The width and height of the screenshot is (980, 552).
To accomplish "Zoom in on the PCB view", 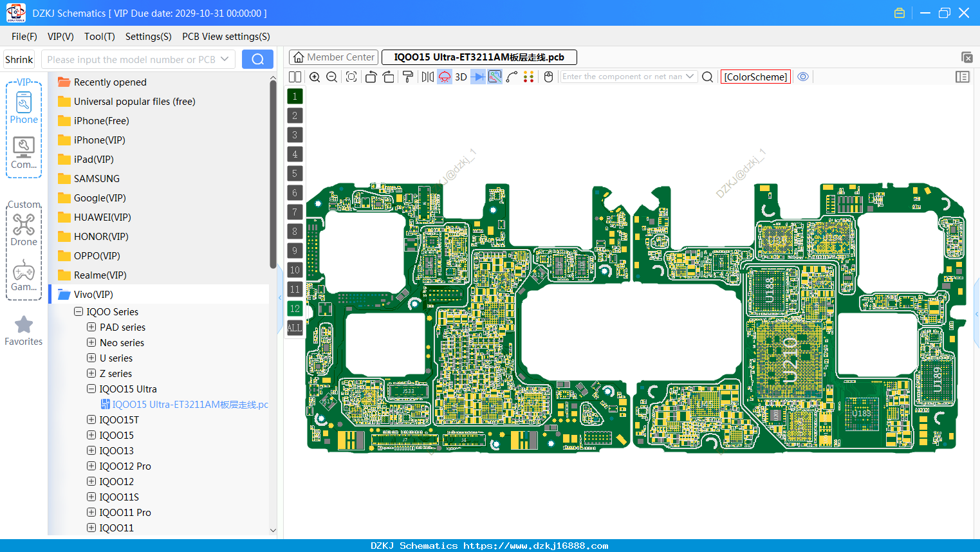I will tap(315, 77).
